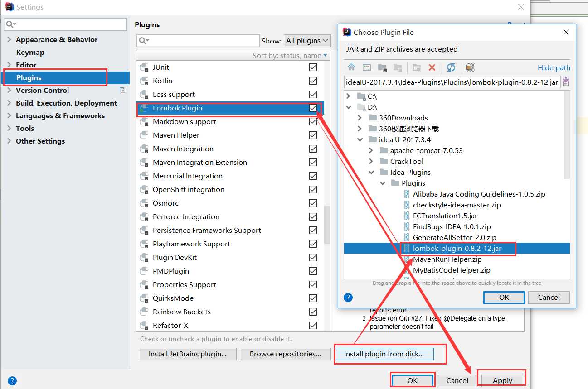Select Keymap in settings list
The width and height of the screenshot is (588, 389).
click(30, 52)
